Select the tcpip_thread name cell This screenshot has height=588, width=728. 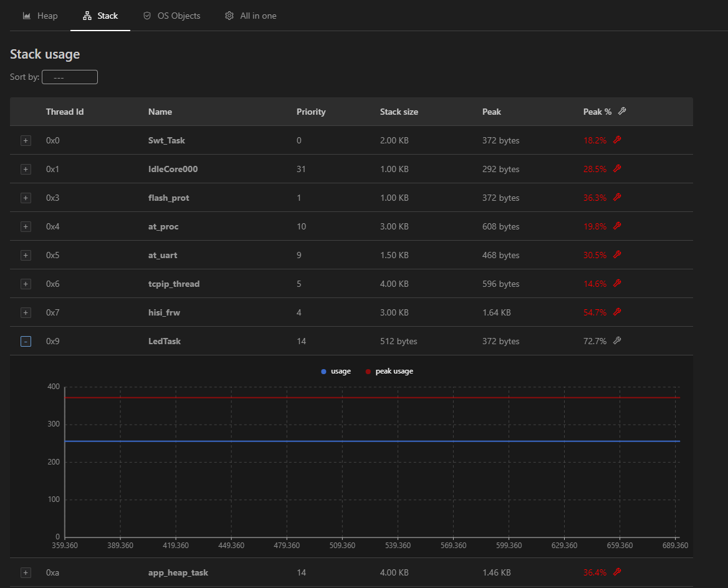(174, 284)
